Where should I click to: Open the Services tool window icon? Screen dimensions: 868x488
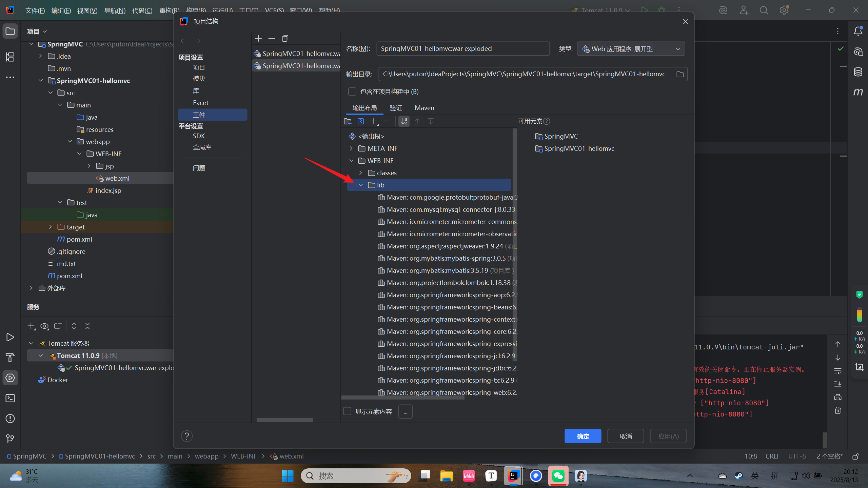point(10,378)
